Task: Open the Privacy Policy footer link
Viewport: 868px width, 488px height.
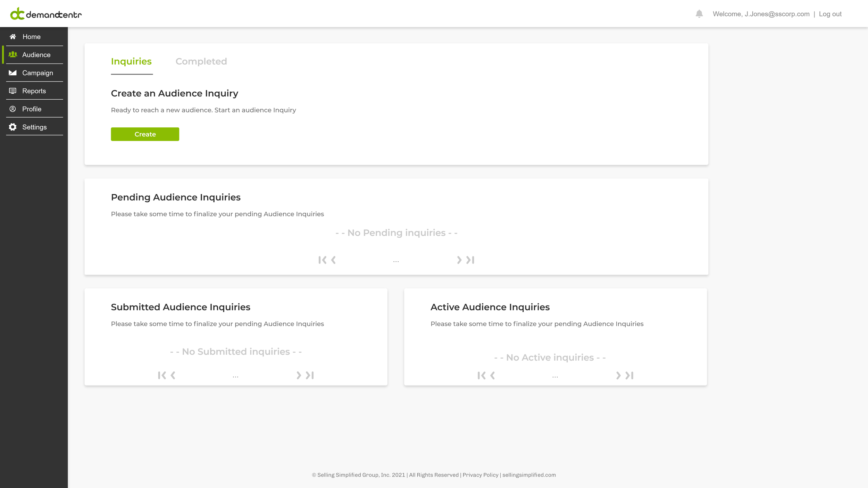Action: (480, 475)
